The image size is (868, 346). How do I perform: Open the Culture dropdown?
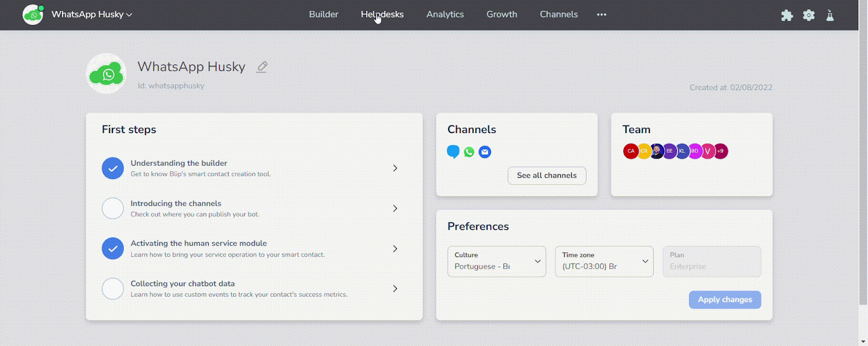point(496,261)
